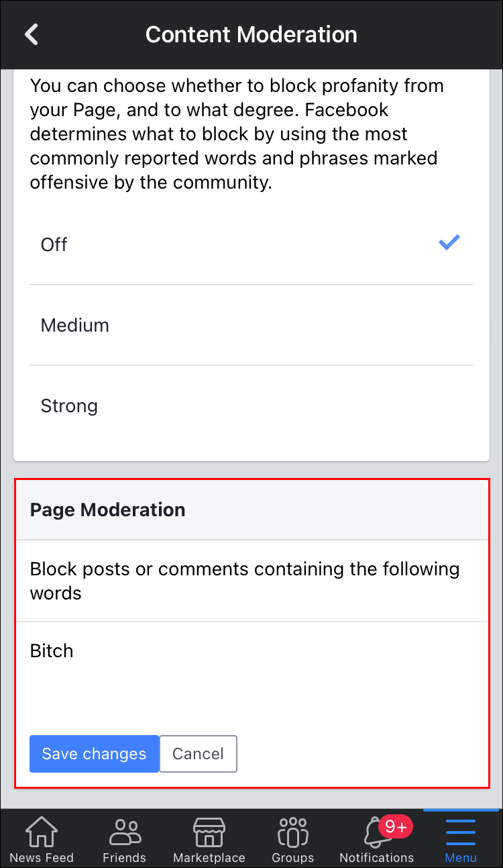Tap the Content Moderation title

click(x=251, y=34)
